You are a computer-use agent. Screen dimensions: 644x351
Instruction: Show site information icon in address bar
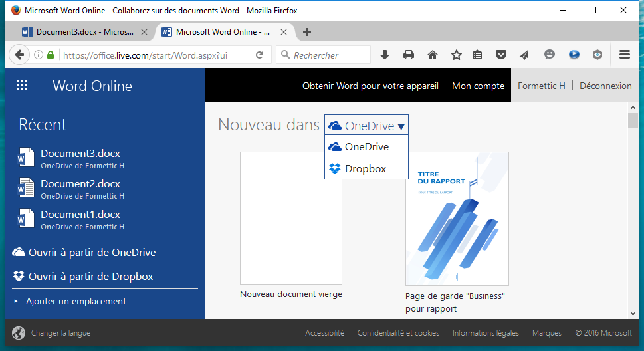click(38, 55)
